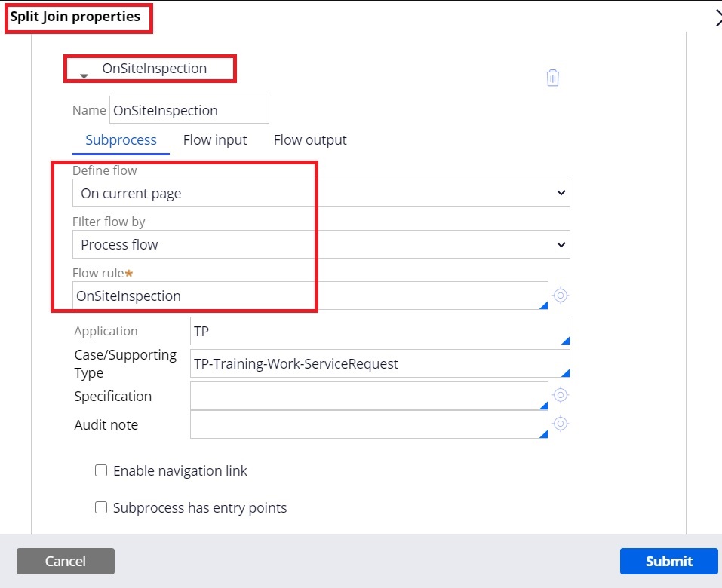Enable the navigation link checkbox
The height and width of the screenshot is (588, 722).
click(x=101, y=470)
